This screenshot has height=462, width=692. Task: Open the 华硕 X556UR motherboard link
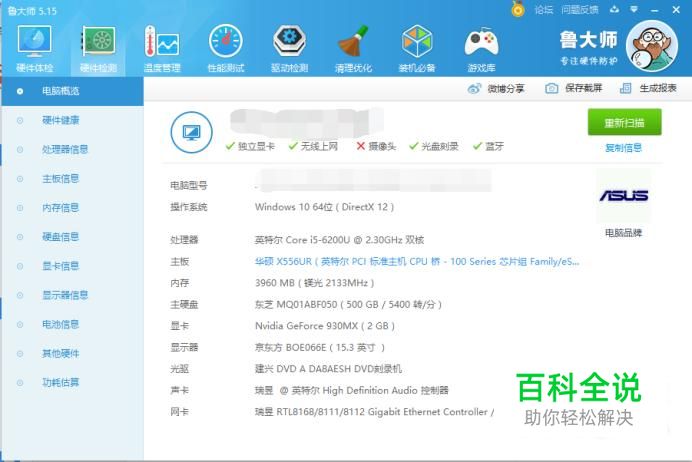pos(417,262)
